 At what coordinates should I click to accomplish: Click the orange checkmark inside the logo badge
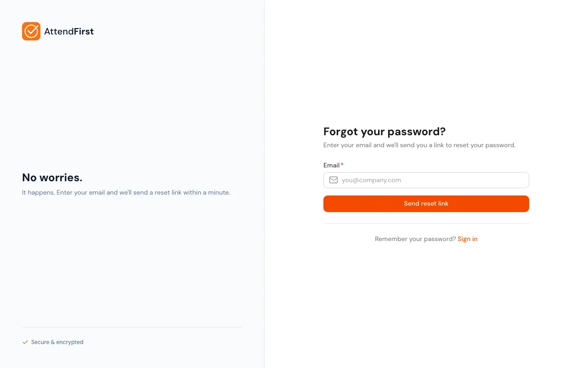click(x=31, y=31)
